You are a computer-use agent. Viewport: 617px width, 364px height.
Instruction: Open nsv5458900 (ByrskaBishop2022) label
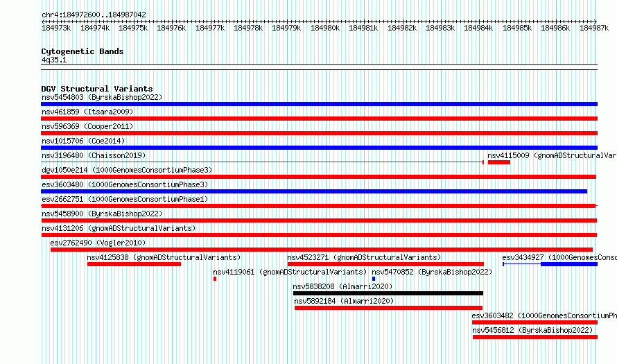click(102, 214)
